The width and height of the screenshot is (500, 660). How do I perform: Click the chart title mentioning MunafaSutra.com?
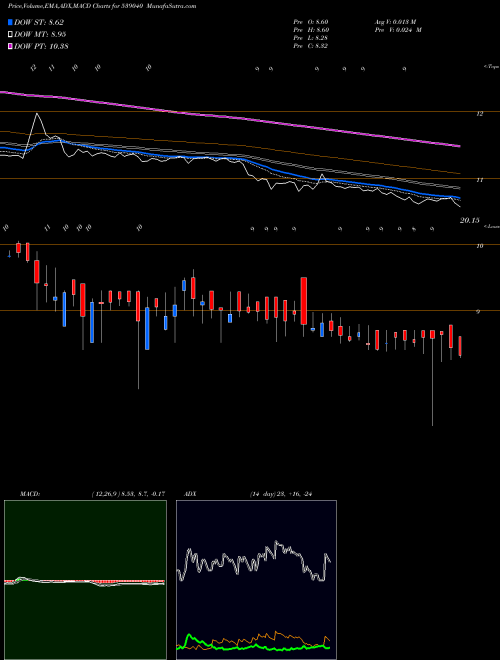[102, 6]
